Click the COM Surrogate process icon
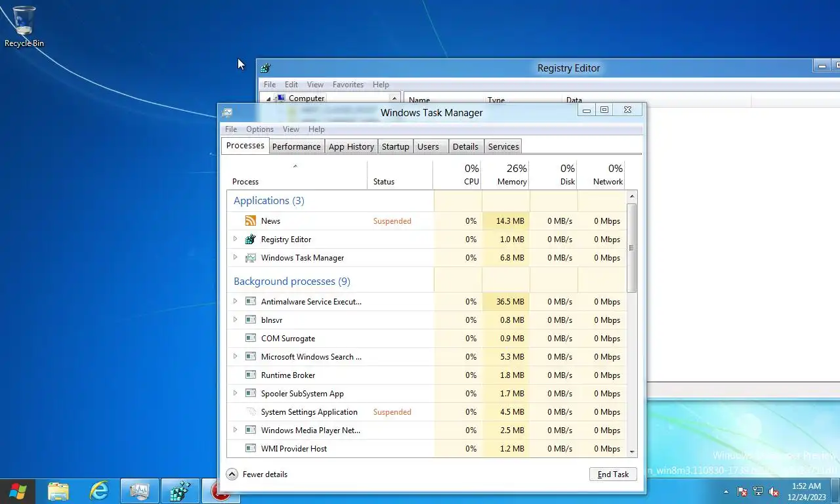This screenshot has height=504, width=840. 250,339
